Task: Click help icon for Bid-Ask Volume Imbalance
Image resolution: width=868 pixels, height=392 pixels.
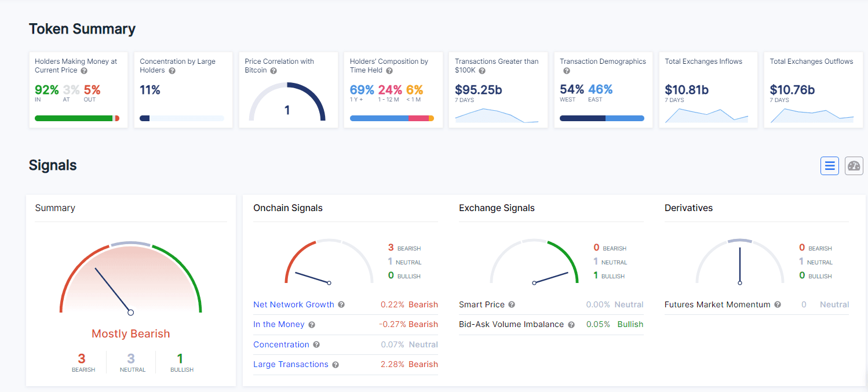Action: [x=571, y=325]
